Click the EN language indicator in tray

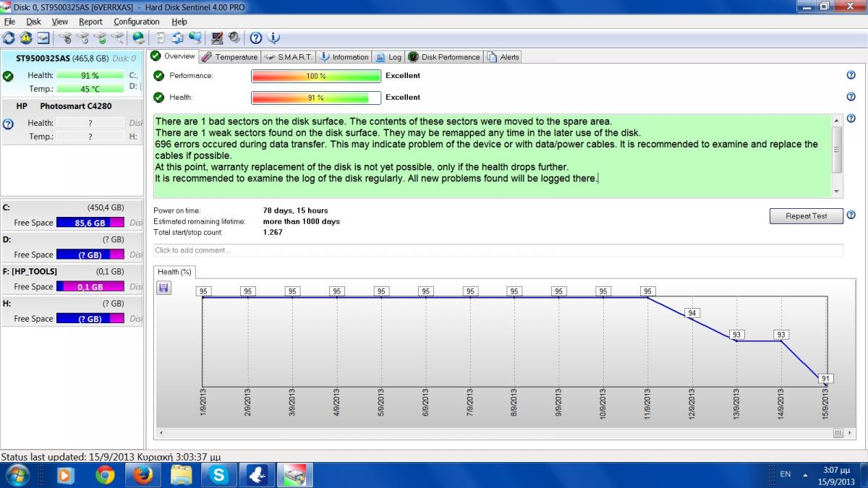pyautogui.click(x=785, y=474)
